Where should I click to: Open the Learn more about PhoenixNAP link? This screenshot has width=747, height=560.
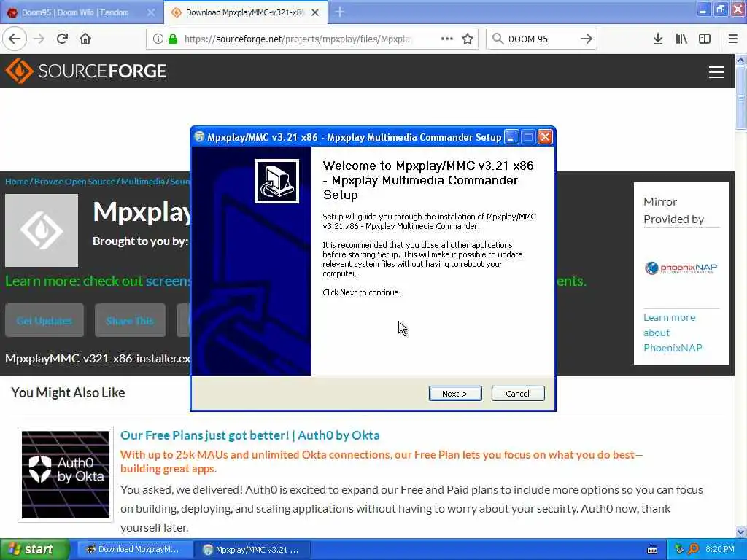pos(673,332)
